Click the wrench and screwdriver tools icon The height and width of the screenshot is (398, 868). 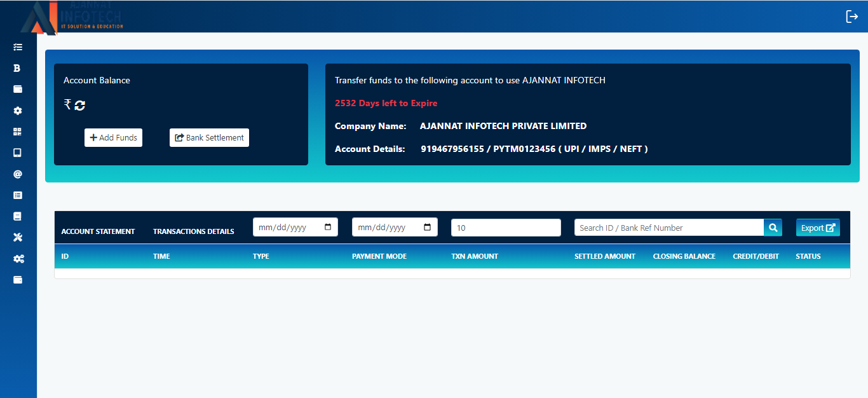click(18, 237)
